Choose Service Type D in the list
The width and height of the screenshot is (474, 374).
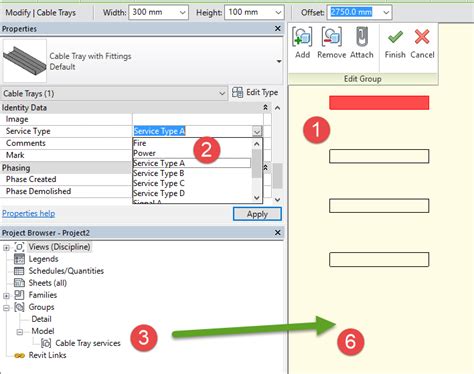(159, 193)
